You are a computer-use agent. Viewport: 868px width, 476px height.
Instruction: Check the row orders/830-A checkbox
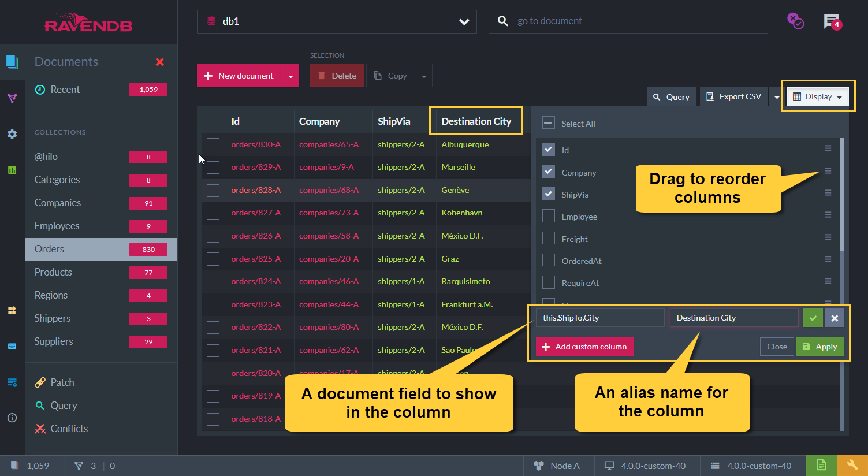click(213, 144)
